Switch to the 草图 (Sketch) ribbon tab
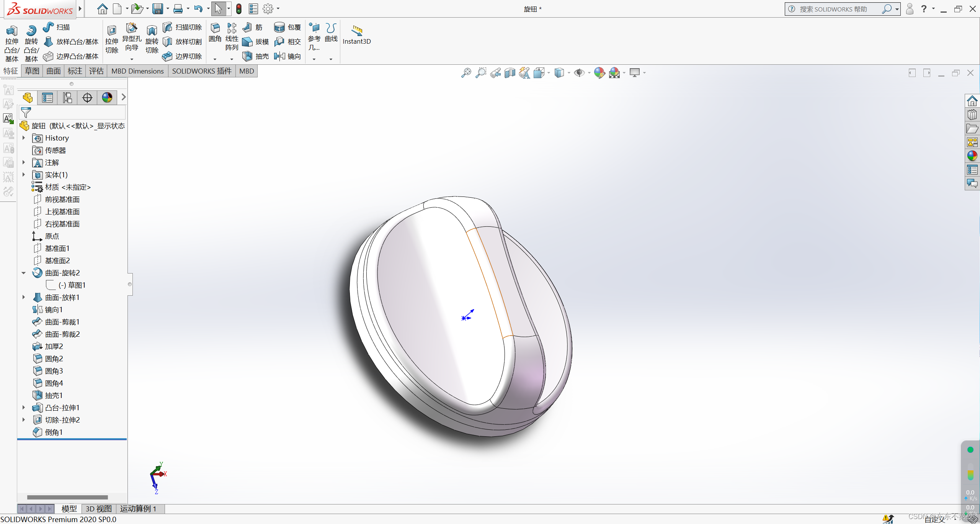Screen dimensions: 980x524 click(x=32, y=71)
